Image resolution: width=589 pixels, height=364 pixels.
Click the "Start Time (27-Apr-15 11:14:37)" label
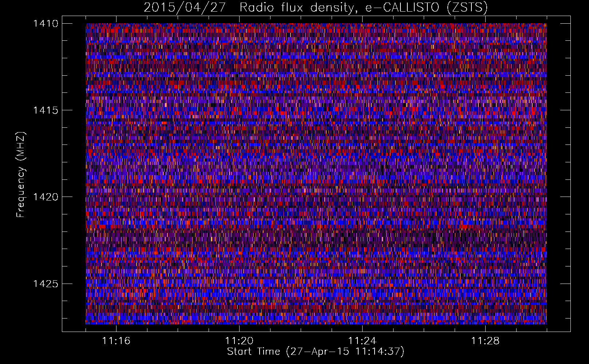point(316,352)
